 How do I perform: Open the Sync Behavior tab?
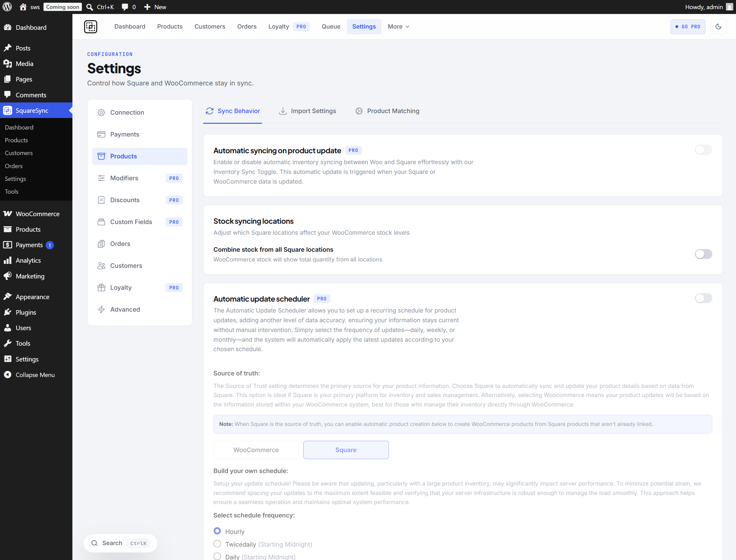pos(232,111)
